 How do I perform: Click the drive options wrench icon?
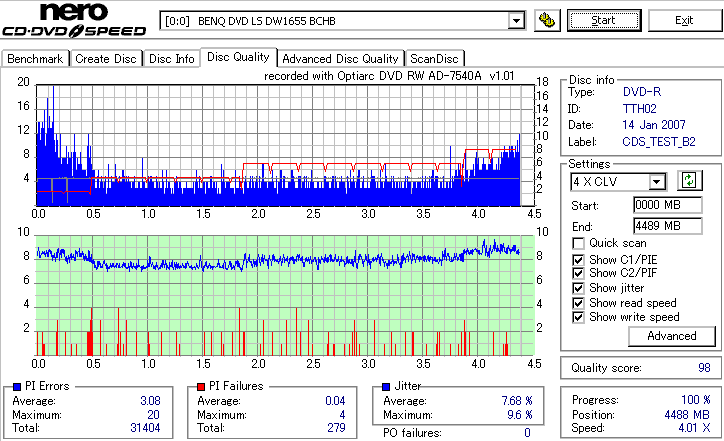(547, 20)
